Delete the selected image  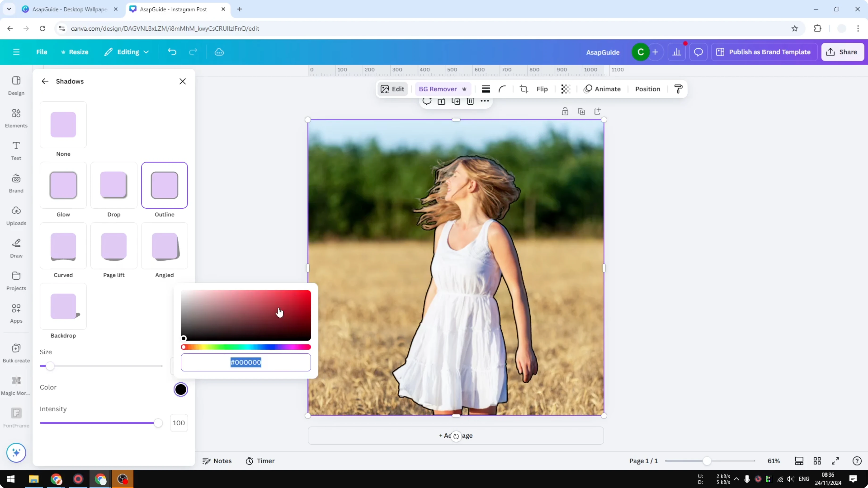470,101
